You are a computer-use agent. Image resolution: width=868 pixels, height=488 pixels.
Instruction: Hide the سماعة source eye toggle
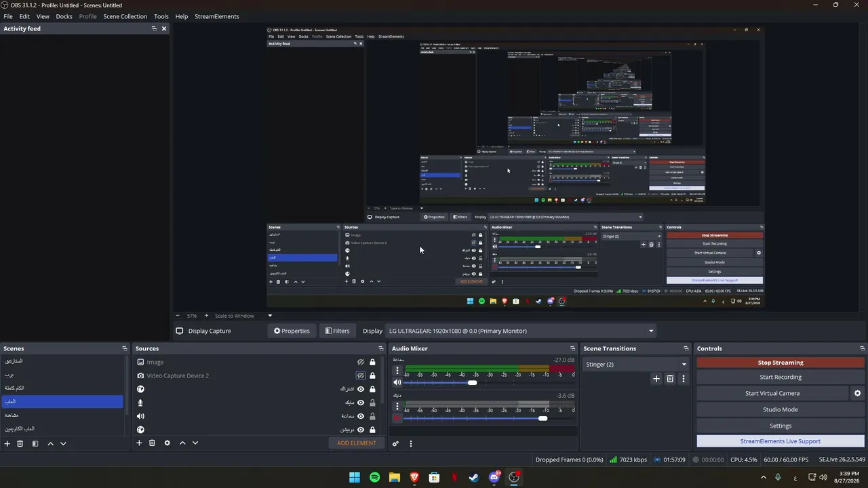(x=361, y=416)
